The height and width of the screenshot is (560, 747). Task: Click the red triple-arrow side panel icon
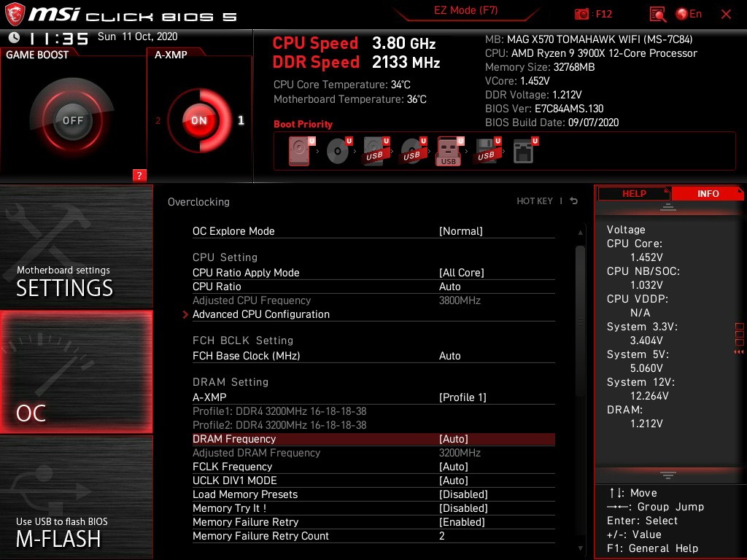pos(739,352)
